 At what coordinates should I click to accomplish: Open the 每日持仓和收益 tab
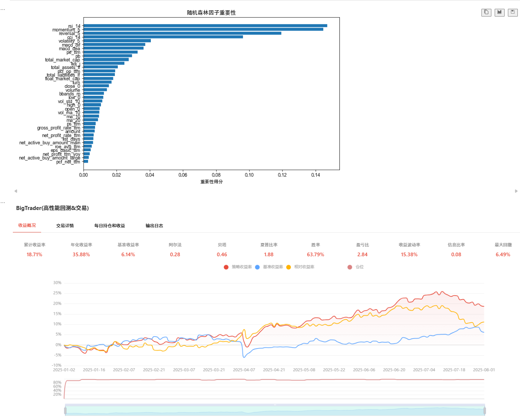pos(109,226)
